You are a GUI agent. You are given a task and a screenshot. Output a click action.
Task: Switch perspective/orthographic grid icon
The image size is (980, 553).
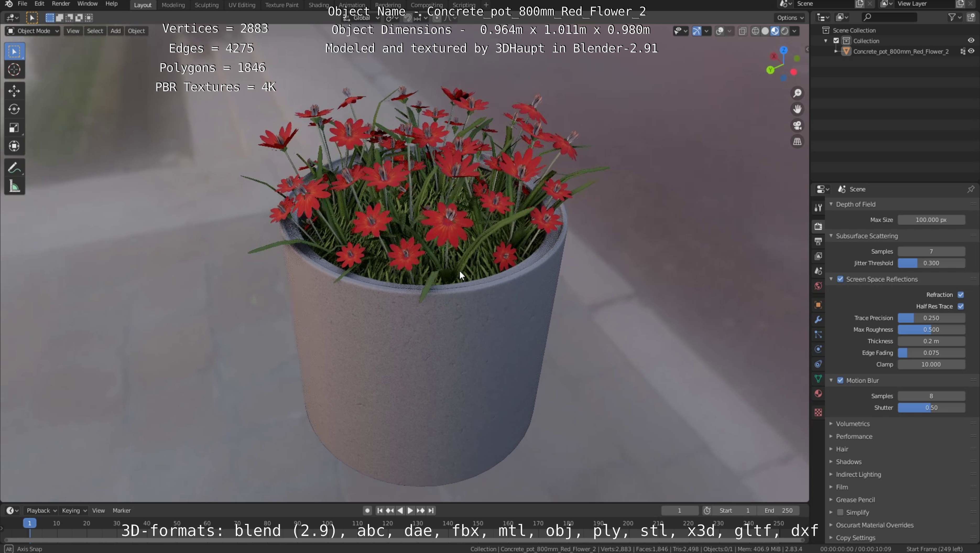tap(797, 142)
